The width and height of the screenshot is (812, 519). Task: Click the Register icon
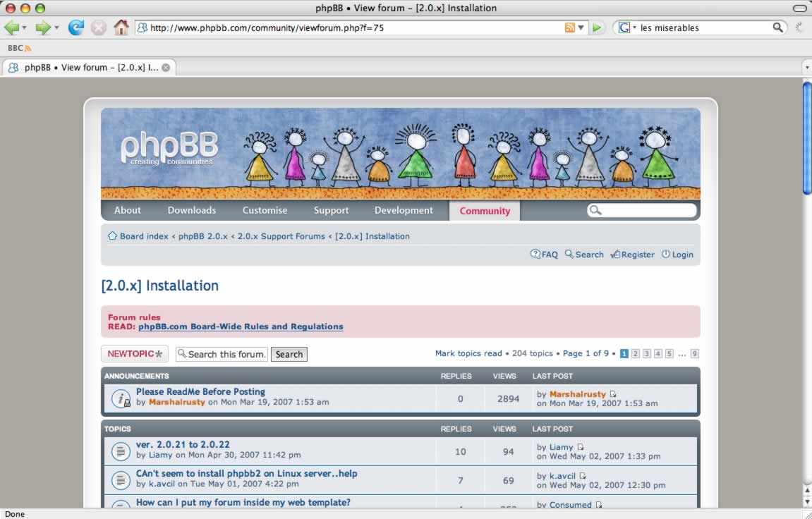point(615,255)
